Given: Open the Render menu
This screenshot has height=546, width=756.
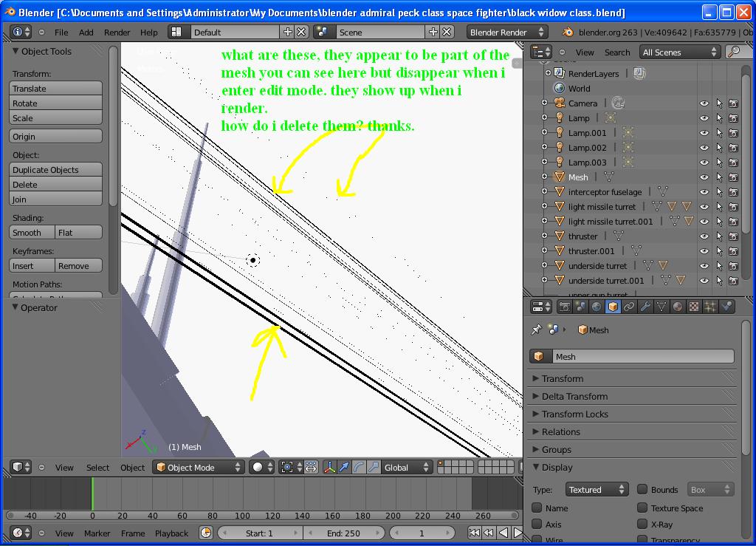Looking at the screenshot, I should pyautogui.click(x=117, y=33).
